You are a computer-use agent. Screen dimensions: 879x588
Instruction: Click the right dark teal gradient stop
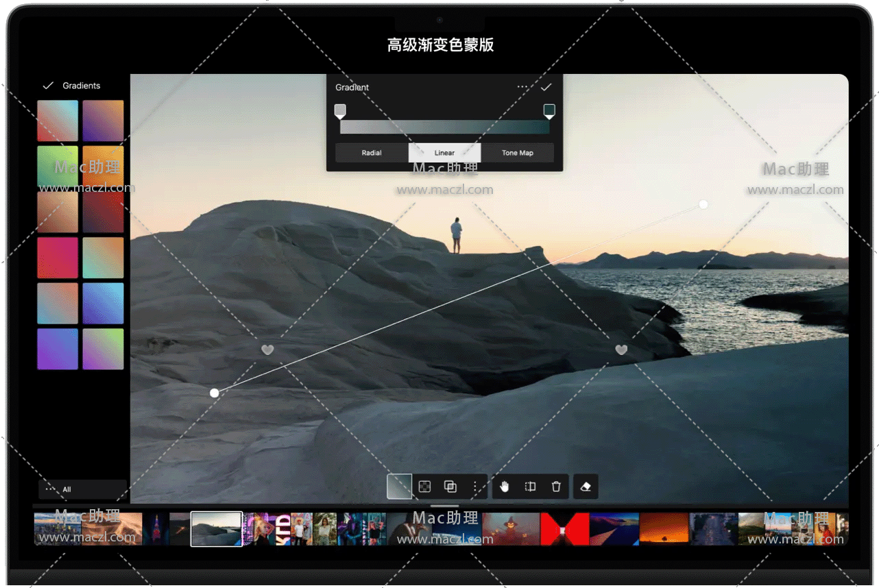[x=549, y=110]
